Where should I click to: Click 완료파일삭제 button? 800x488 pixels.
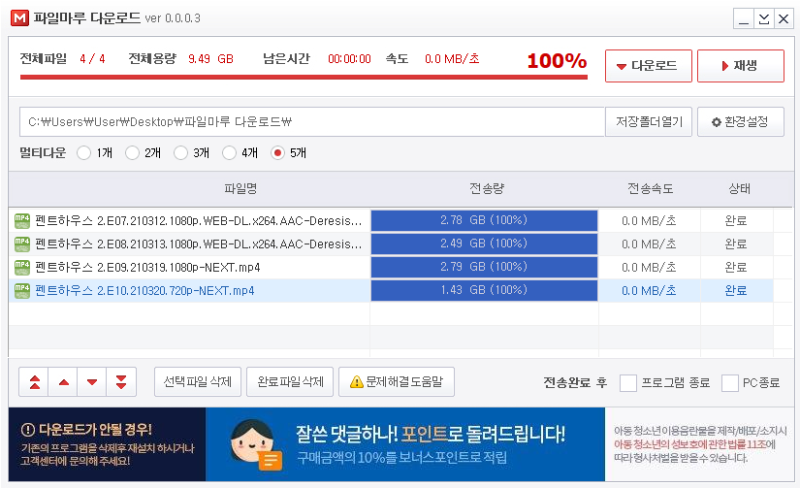pyautogui.click(x=290, y=382)
